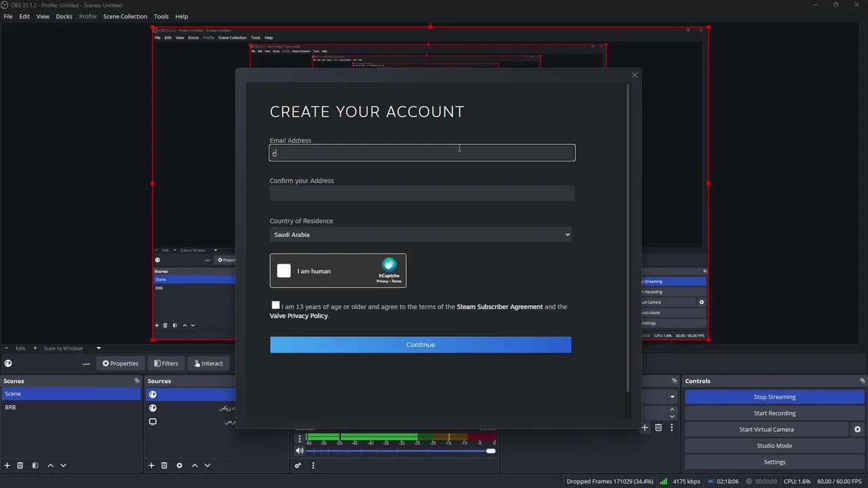868x488 pixels.
Task: Float the transitions dock with its header icon
Action: (x=674, y=381)
